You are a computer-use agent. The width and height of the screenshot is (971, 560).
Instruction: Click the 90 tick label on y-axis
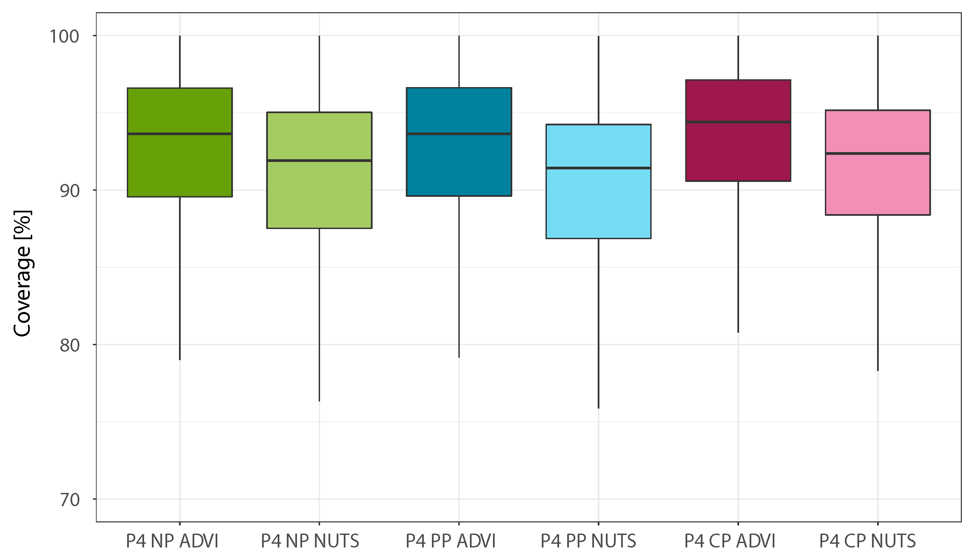coord(70,191)
